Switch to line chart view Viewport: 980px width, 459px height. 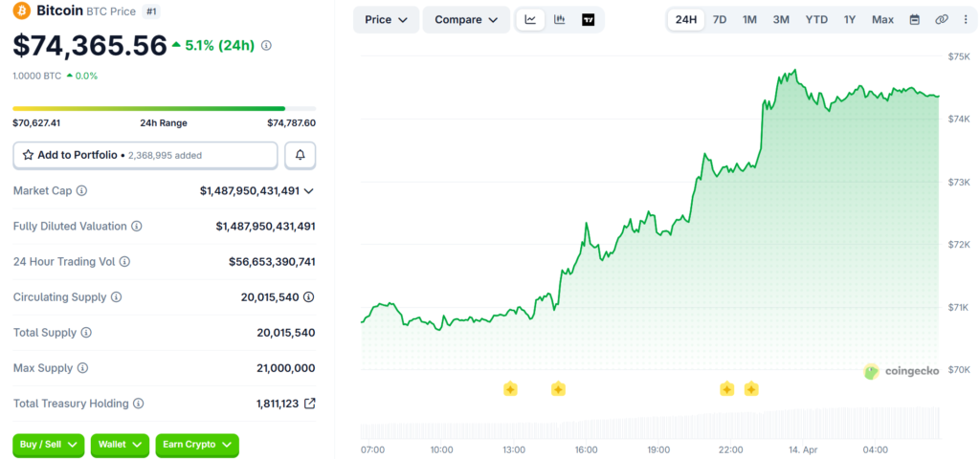tap(530, 20)
